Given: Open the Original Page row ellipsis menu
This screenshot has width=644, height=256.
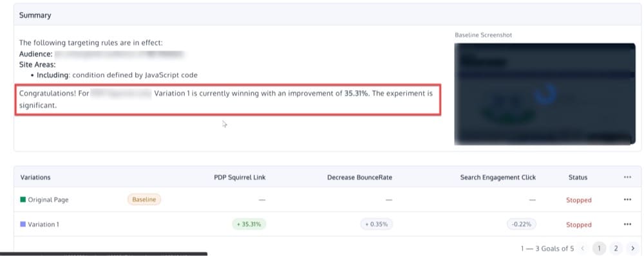Looking at the screenshot, I should click(627, 200).
